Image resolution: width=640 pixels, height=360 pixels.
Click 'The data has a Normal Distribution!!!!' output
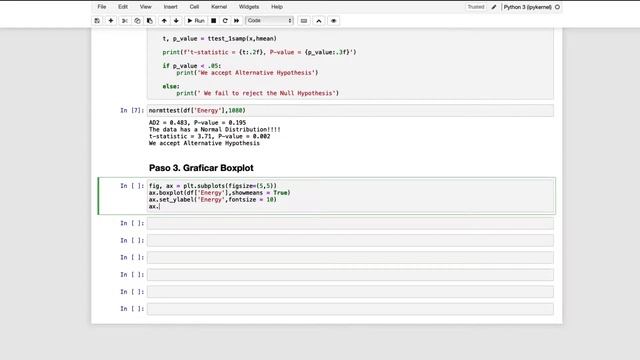pos(215,129)
